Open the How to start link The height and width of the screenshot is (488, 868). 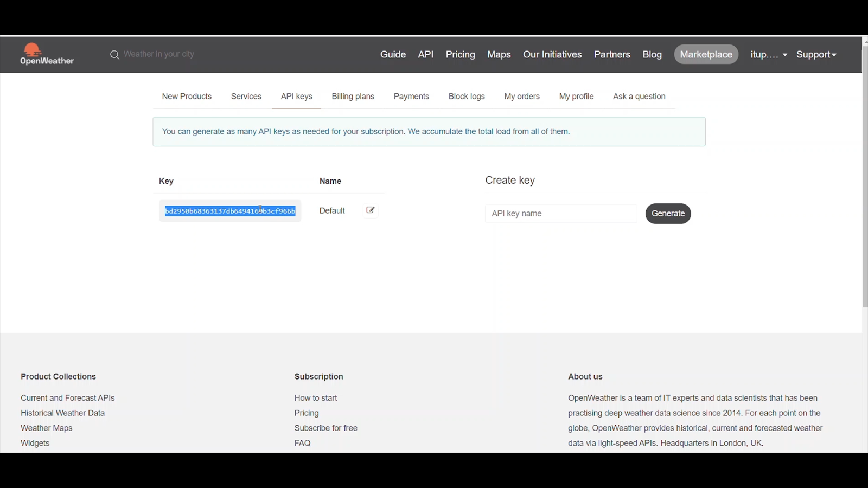coord(316,398)
